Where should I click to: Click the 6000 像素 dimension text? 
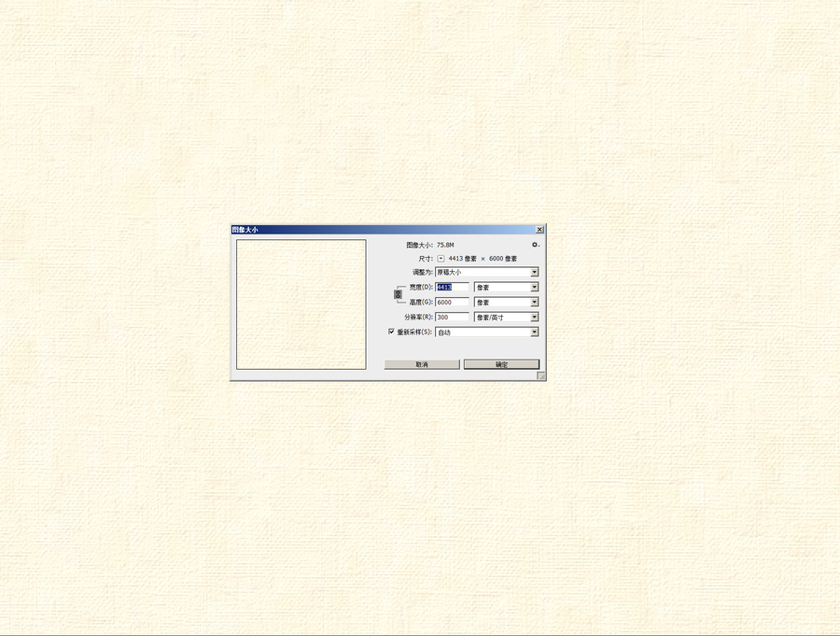tap(503, 259)
